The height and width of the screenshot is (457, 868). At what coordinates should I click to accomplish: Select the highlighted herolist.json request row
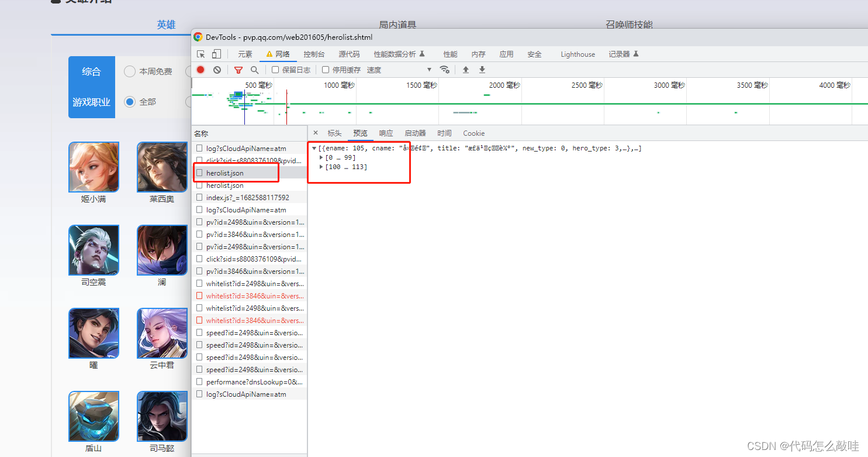tap(249, 173)
